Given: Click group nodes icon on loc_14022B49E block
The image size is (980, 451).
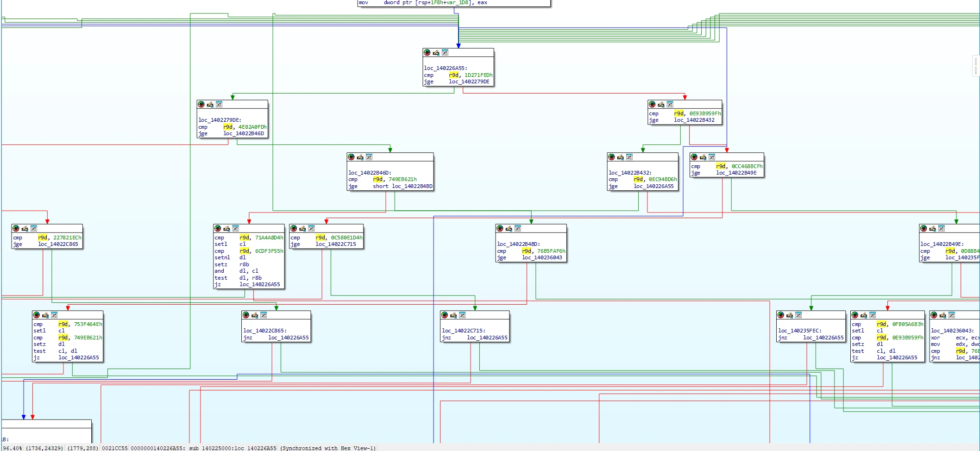Looking at the screenshot, I should pos(941,228).
